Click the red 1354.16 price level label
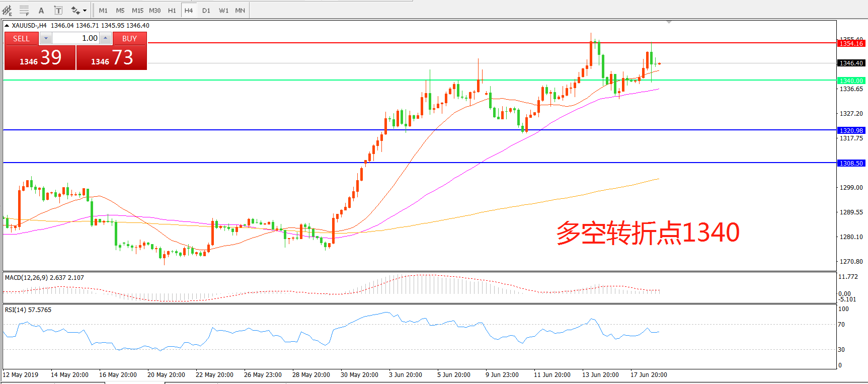Viewport: 868px width, 384px height. coord(851,44)
